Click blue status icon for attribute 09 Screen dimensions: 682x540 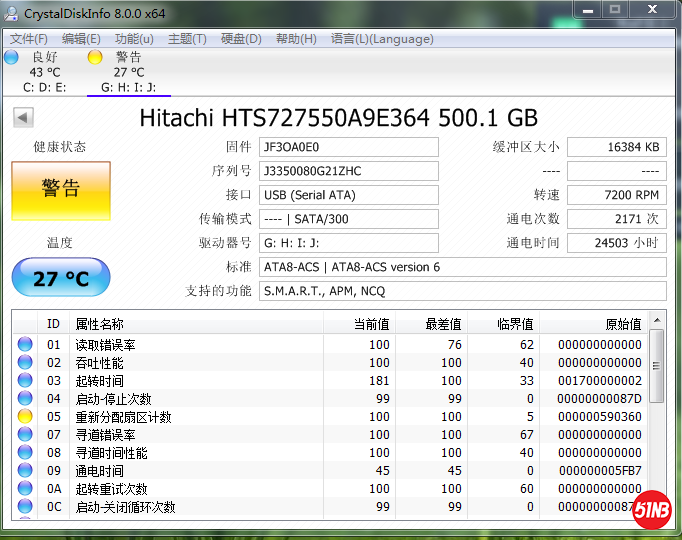click(x=25, y=471)
